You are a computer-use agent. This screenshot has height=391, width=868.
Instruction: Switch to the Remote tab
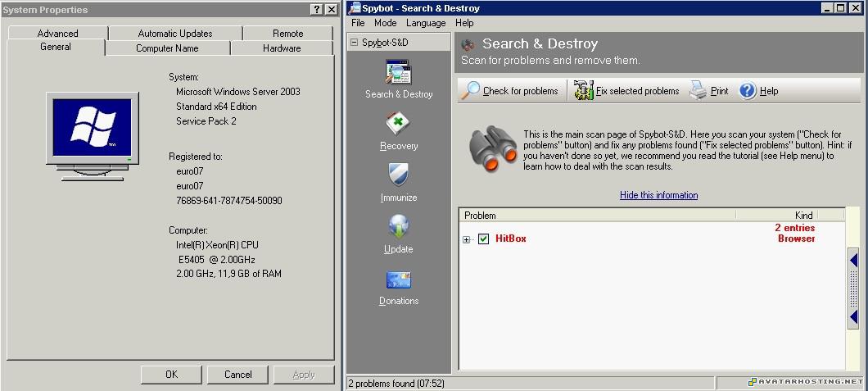[x=288, y=34]
